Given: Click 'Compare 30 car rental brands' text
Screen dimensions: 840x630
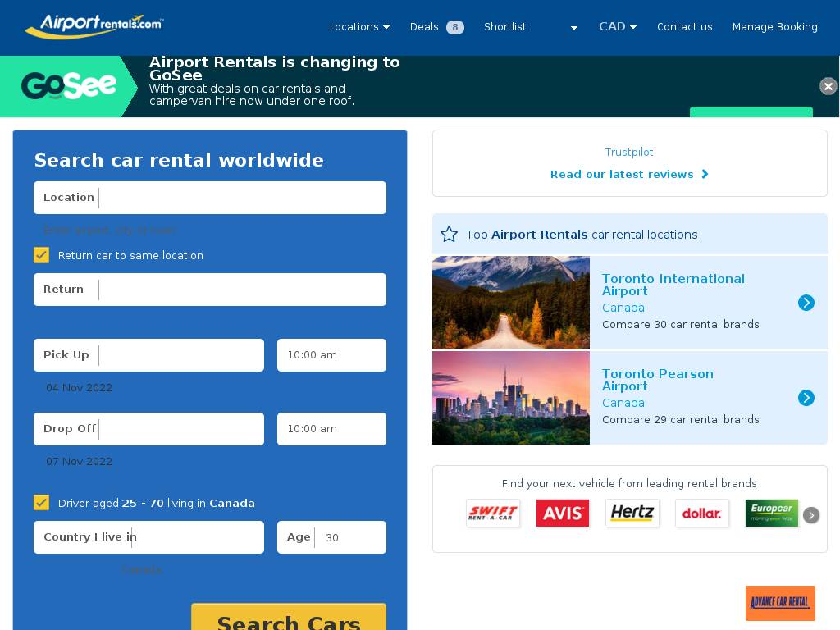Looking at the screenshot, I should 680,324.
